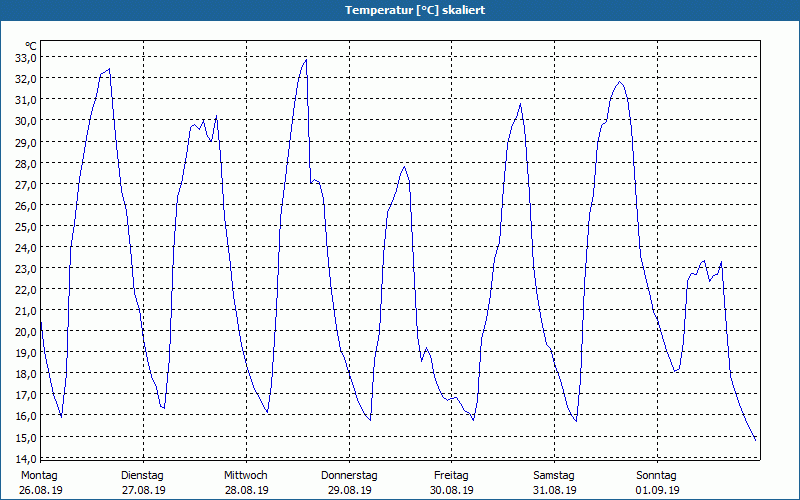Select the 'Dienstag' day label

pos(142,476)
